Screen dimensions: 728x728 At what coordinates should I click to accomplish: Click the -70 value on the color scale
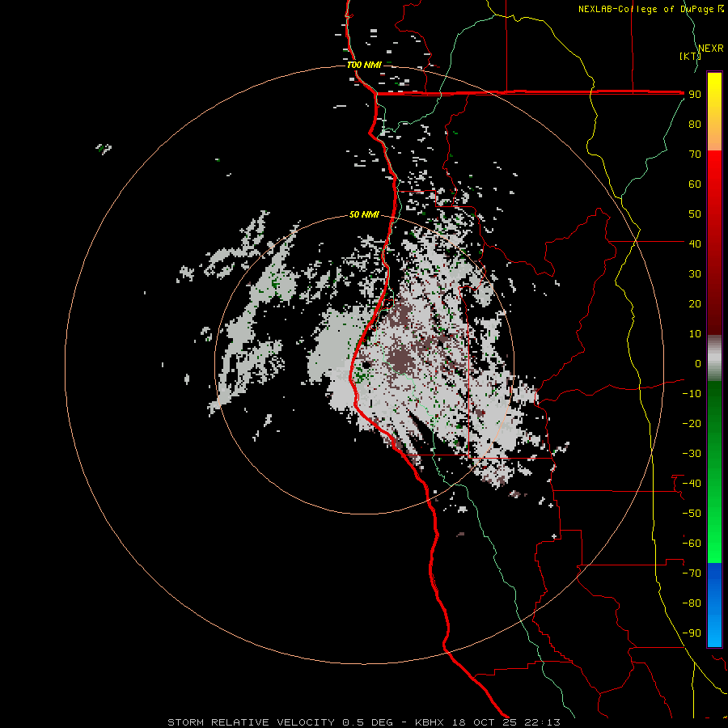point(692,573)
